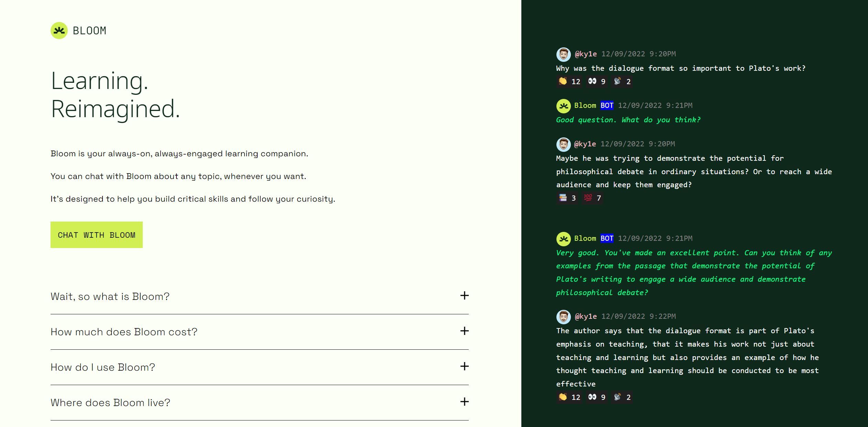Screen dimensions: 868x427
Task: Expand the 'Where does Bloom live?' section
Action: (x=465, y=402)
